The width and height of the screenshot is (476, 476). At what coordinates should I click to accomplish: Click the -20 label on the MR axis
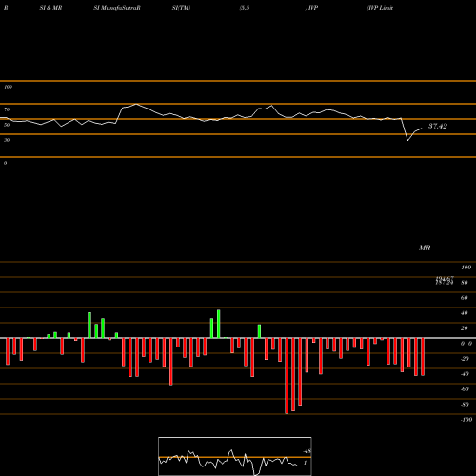pyautogui.click(x=465, y=359)
